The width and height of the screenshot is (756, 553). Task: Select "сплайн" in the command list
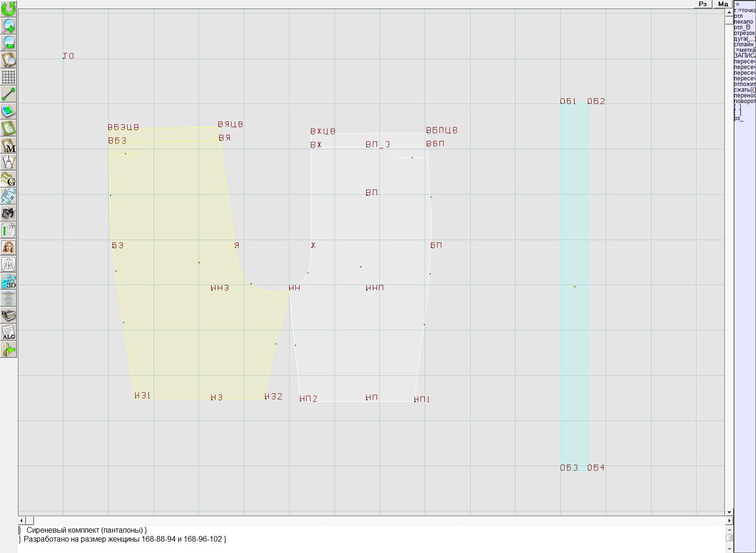(x=744, y=44)
